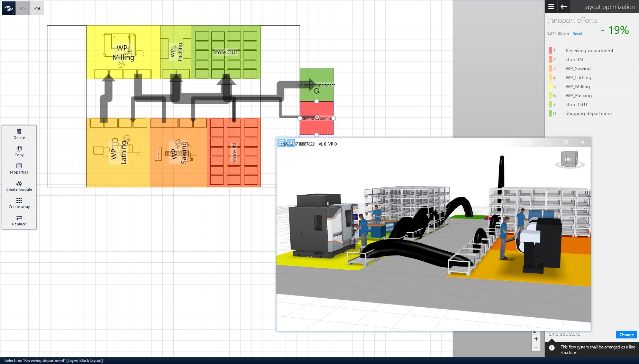Image resolution: width=639 pixels, height=364 pixels.
Task: Open Properties of the selected block
Action: click(19, 166)
